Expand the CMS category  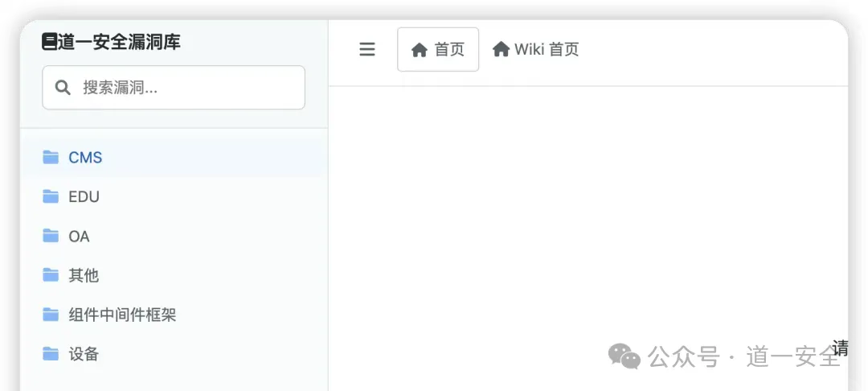pos(174,158)
